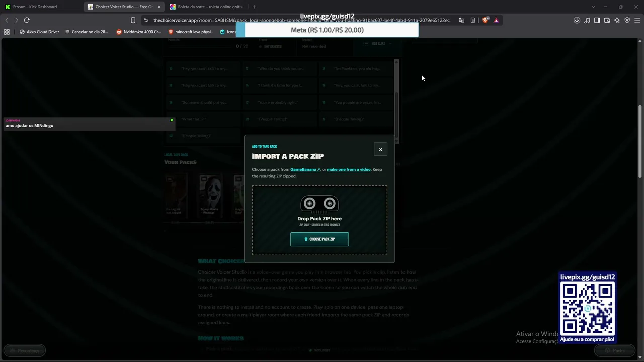This screenshot has height=362, width=644.
Task: Click the green icon on the chat message overlay
Action: pyautogui.click(x=172, y=120)
